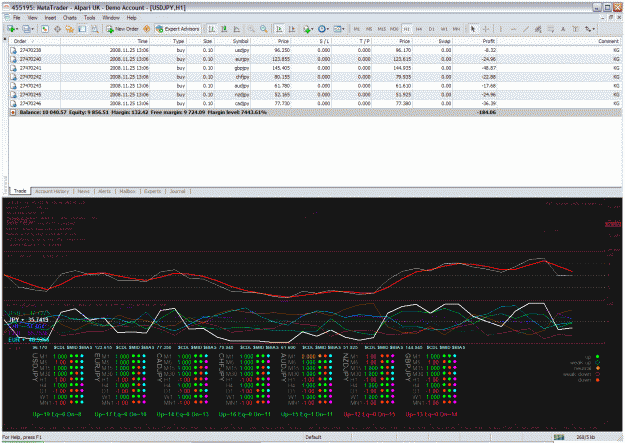Select order 27470241 gbpjpy row
Screen dimensions: 625x443
coord(315,68)
